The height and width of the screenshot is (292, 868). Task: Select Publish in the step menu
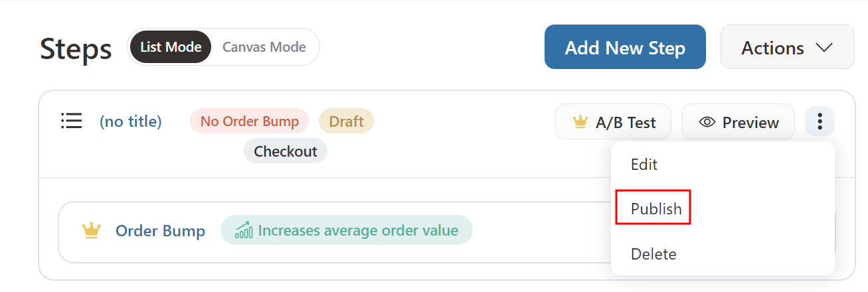[x=656, y=208]
